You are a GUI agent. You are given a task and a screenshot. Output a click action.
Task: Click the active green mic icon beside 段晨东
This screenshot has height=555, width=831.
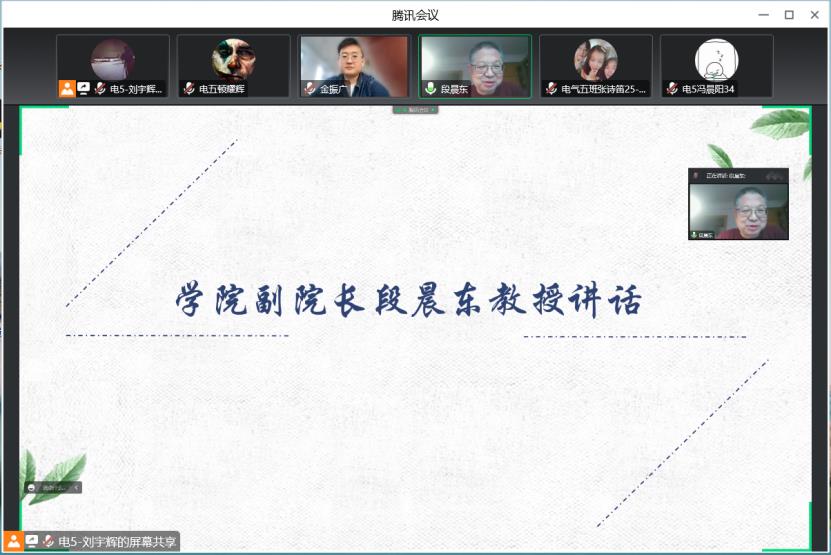point(431,89)
